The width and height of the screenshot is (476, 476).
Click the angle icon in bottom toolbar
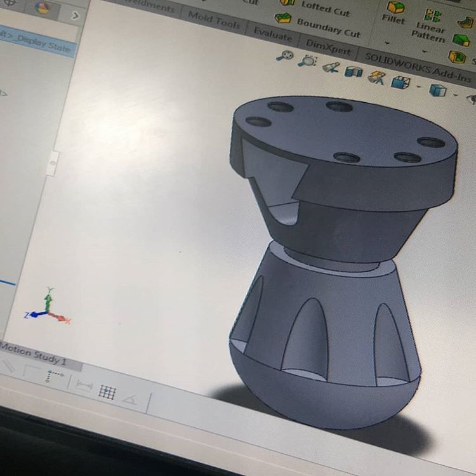point(129,399)
